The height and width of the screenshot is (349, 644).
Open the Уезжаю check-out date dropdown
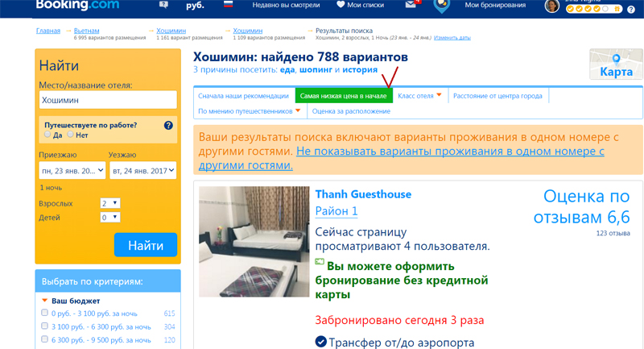coord(143,170)
